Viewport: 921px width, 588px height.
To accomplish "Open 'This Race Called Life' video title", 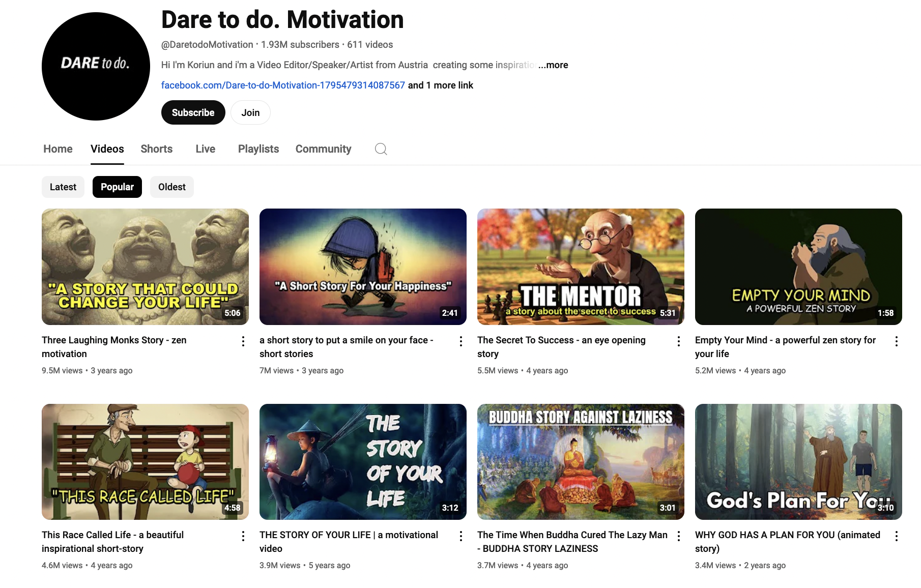I will (x=112, y=542).
